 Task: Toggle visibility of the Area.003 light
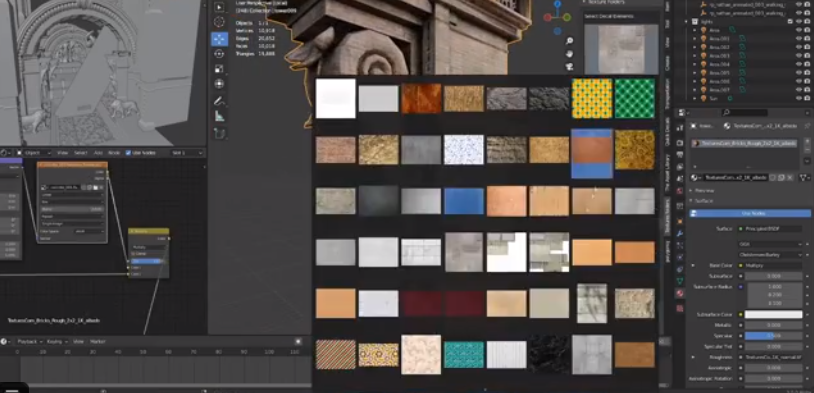tap(799, 56)
